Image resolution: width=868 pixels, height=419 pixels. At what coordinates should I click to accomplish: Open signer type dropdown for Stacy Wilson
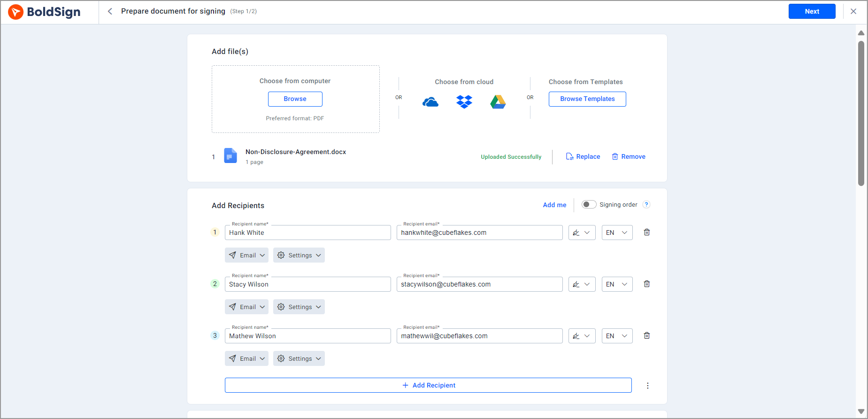pyautogui.click(x=582, y=284)
